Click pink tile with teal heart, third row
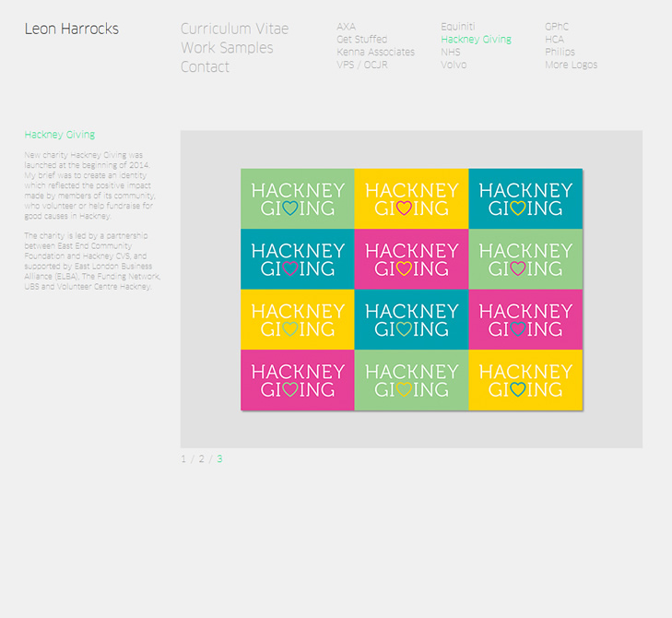This screenshot has height=618, width=672. point(525,319)
